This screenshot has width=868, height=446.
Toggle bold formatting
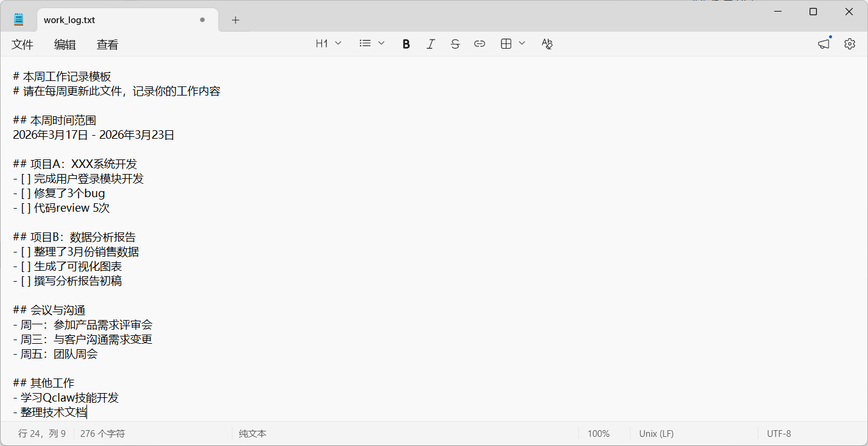(406, 44)
